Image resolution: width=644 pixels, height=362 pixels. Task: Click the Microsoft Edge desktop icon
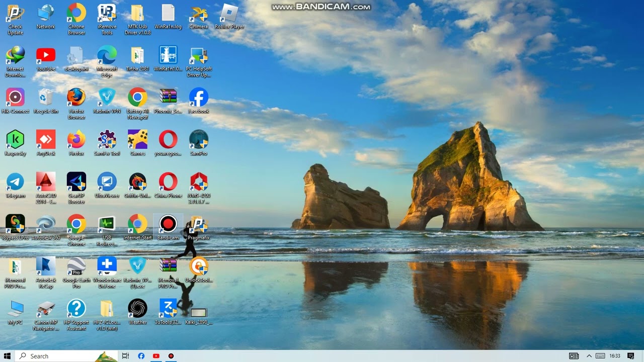(x=107, y=55)
